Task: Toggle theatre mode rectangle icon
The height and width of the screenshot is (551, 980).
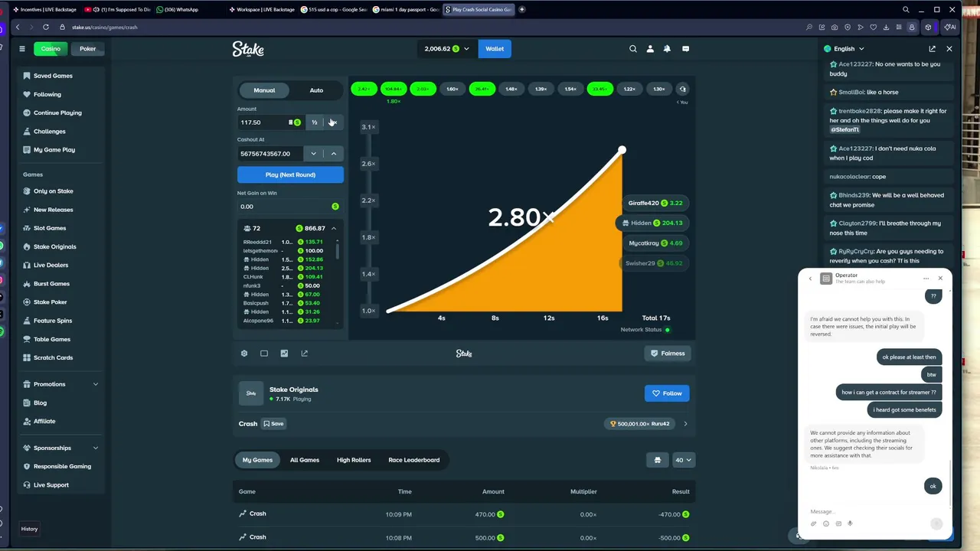Action: click(x=264, y=354)
